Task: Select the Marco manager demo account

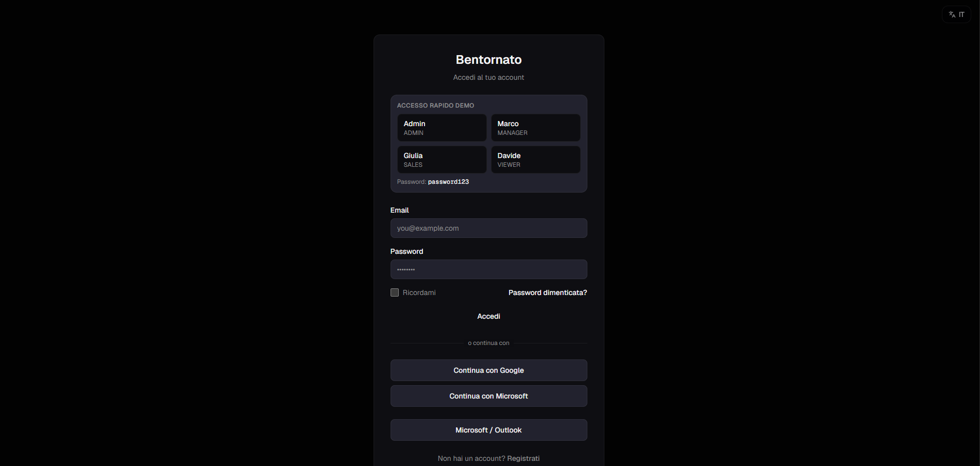Action: pyautogui.click(x=535, y=128)
